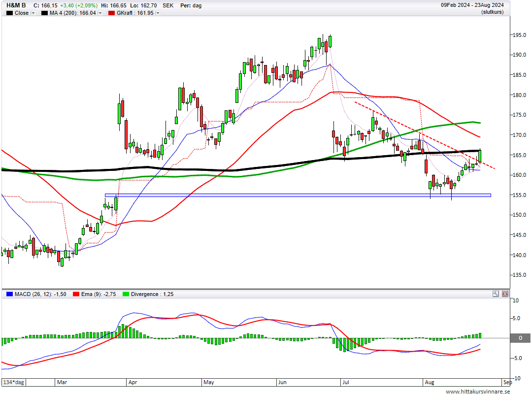
Task: Click the 140.0 price axis label
Action: pos(519,255)
